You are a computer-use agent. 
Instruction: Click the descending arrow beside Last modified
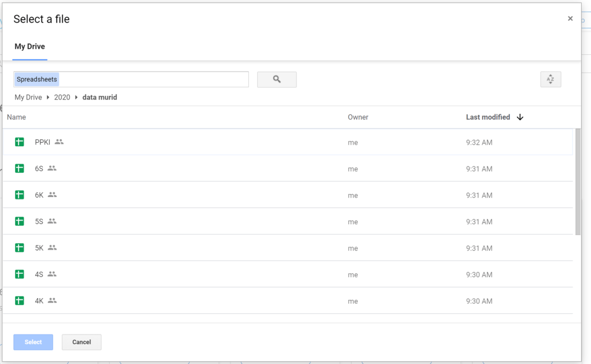pos(520,117)
